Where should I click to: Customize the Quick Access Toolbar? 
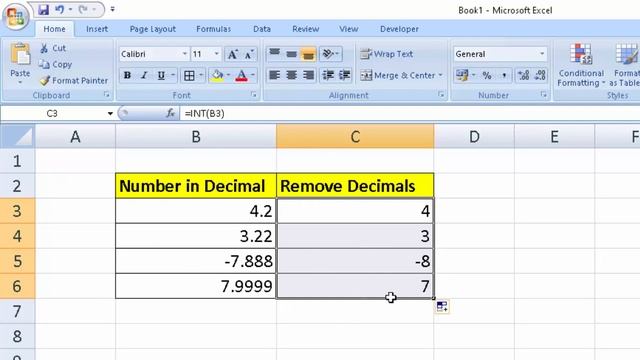click(113, 9)
